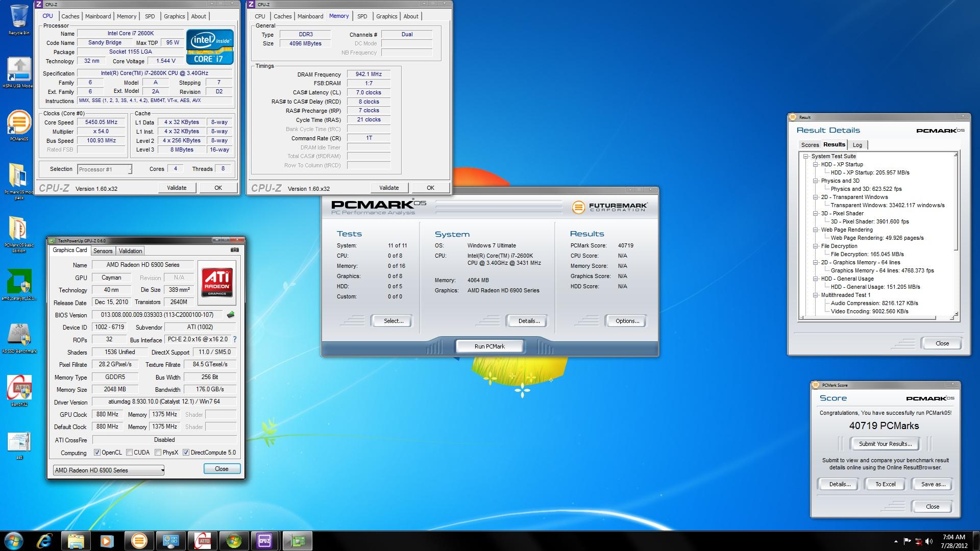Click the volume speaker tray icon

929,541
